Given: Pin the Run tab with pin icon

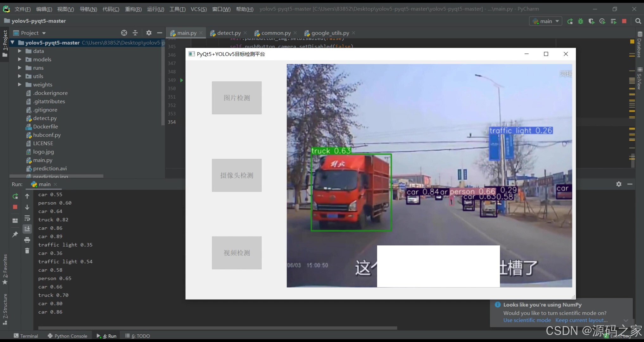Looking at the screenshot, I should coord(15,234).
